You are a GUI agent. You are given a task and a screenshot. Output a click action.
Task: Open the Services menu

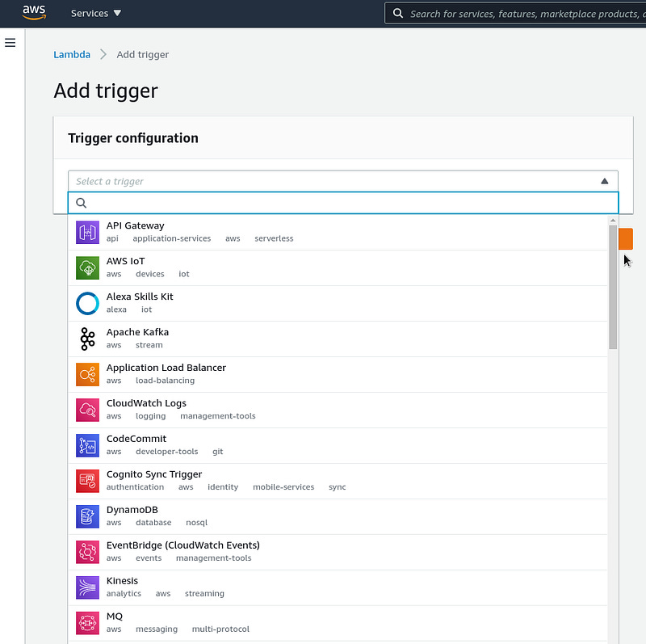[x=95, y=13]
